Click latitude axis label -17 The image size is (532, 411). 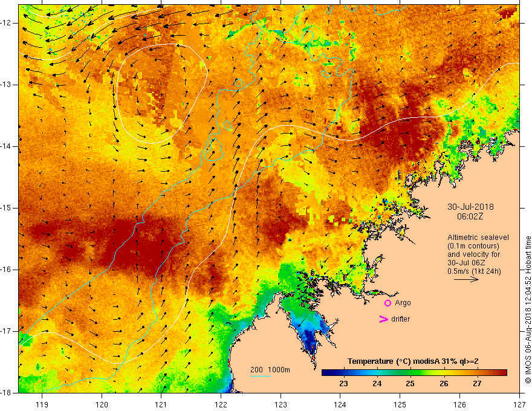pyautogui.click(x=7, y=331)
